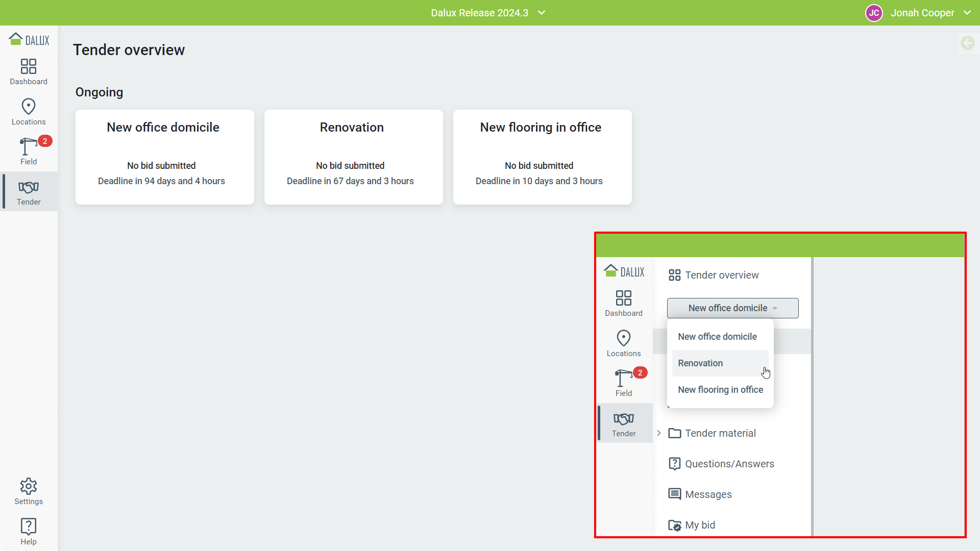
Task: Click the Dalux logo top left
Action: click(x=29, y=40)
